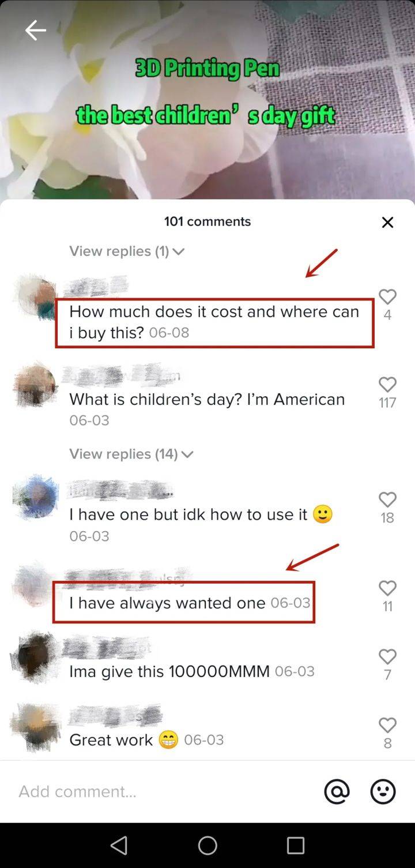Like the "What is children's day" comment
Screen dimensions: 415x868
click(x=387, y=385)
